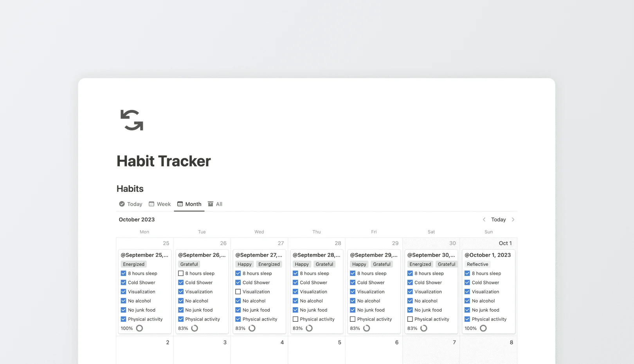Viewport: 634px width, 364px height.
Task: Expand the truncated @September 29 entry title
Action: coord(373,255)
